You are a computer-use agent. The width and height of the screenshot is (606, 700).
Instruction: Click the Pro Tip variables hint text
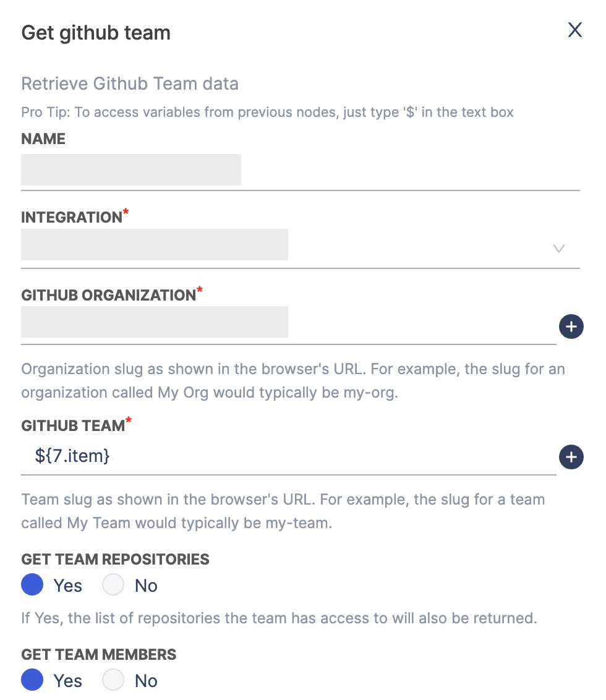tap(267, 113)
